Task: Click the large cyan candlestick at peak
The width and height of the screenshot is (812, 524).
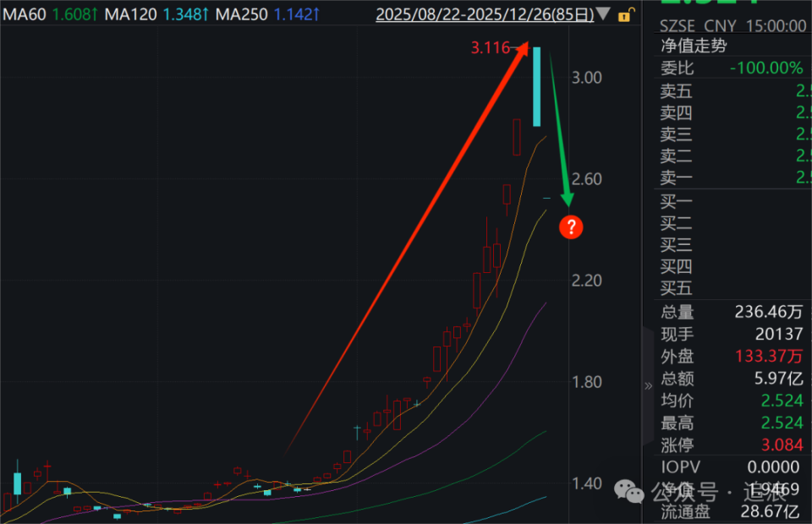Action: pyautogui.click(x=537, y=86)
